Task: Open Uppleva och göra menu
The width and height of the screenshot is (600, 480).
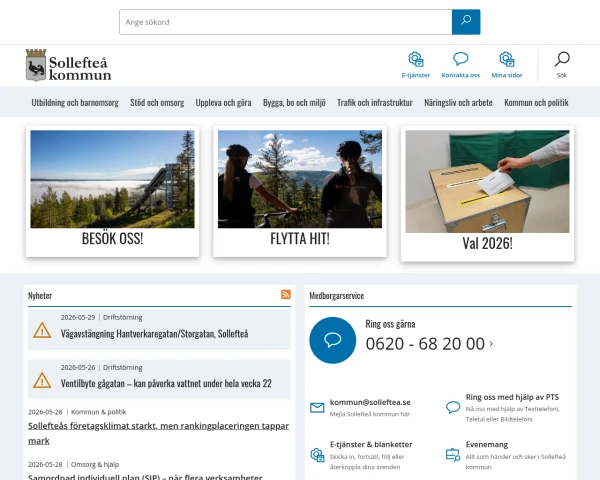Action: coord(223,102)
